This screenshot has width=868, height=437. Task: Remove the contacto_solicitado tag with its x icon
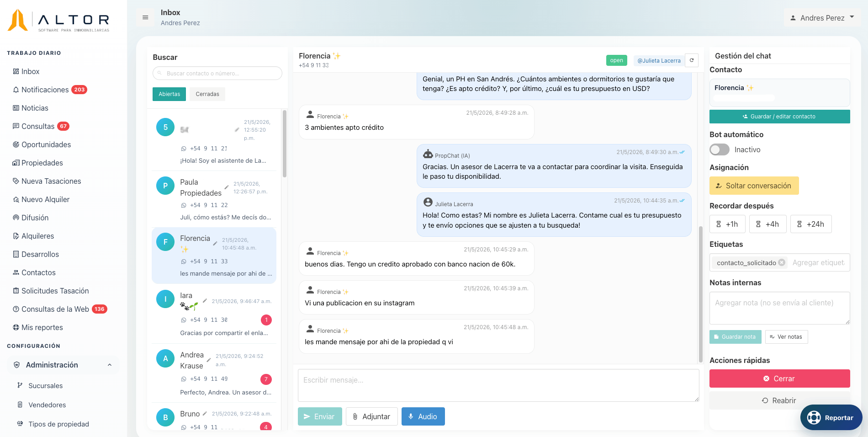coord(782,262)
